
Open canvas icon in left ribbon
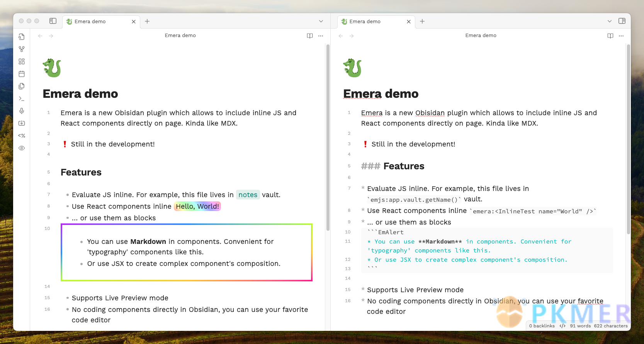22,61
